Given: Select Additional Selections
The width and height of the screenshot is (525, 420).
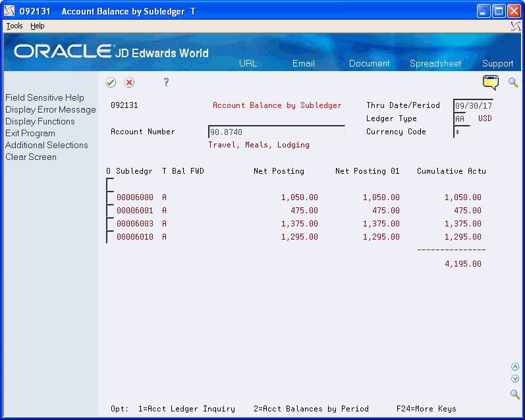Looking at the screenshot, I should click(x=47, y=145).
